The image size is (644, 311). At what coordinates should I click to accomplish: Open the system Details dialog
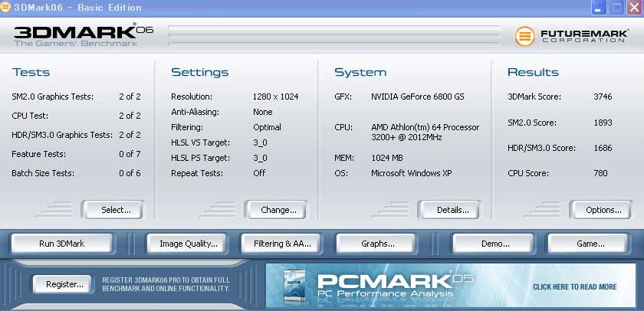pyautogui.click(x=449, y=210)
